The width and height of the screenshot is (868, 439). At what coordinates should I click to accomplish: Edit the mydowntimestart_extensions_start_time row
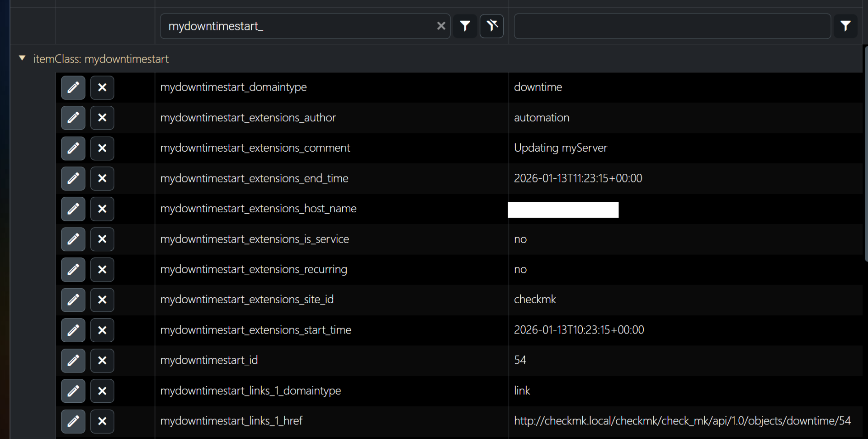[73, 330]
